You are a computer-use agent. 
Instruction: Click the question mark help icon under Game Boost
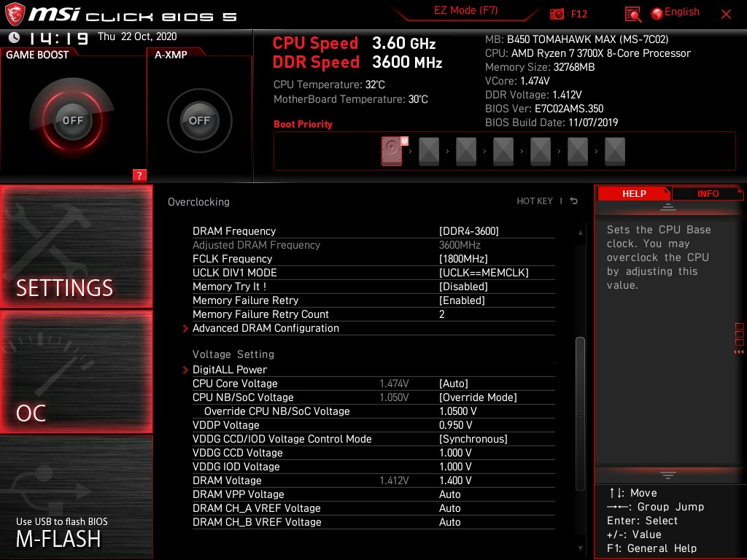coord(140,175)
